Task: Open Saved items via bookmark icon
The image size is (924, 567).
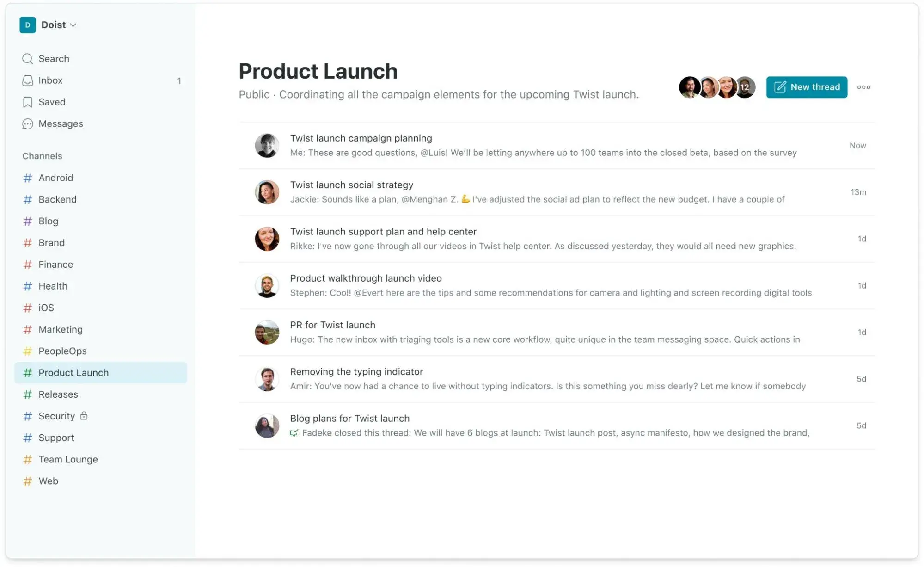Action: coord(28,102)
